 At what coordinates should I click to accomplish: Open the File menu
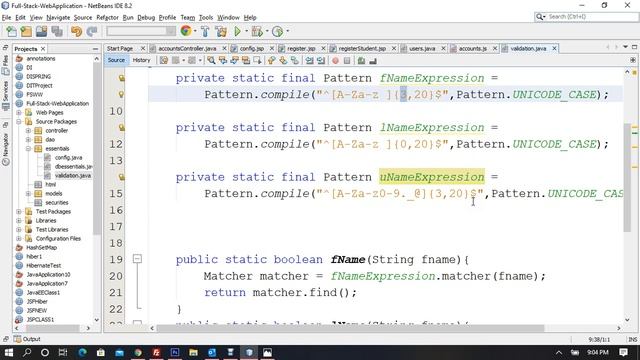[x=7, y=18]
